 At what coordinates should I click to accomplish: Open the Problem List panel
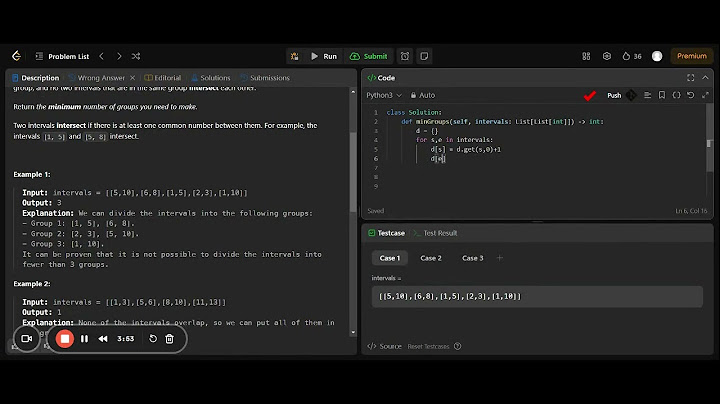pos(62,56)
